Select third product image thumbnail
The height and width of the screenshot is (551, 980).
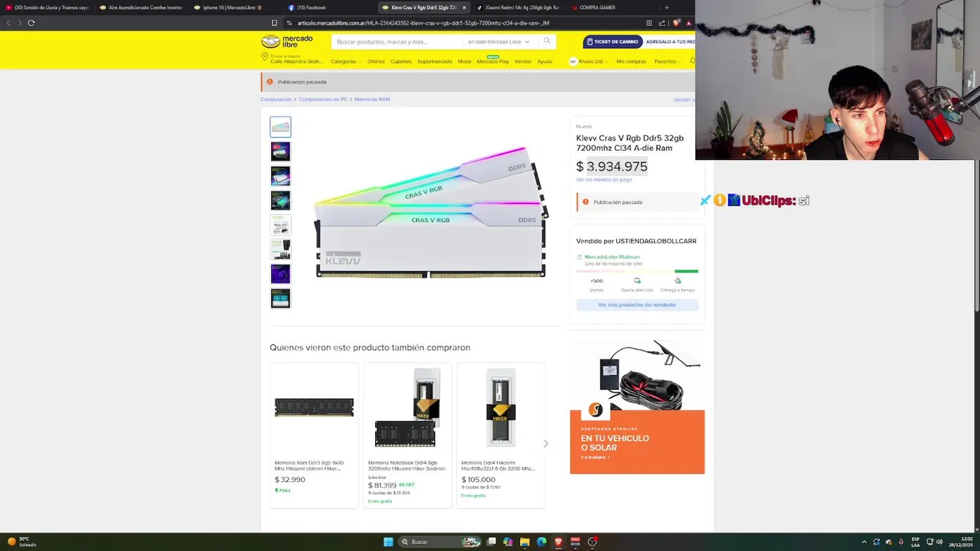tap(280, 176)
